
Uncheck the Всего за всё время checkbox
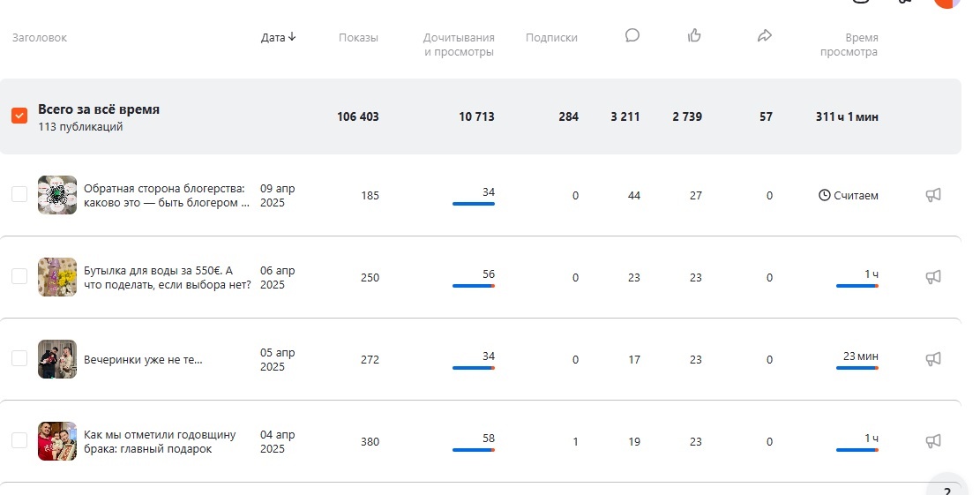(x=19, y=116)
